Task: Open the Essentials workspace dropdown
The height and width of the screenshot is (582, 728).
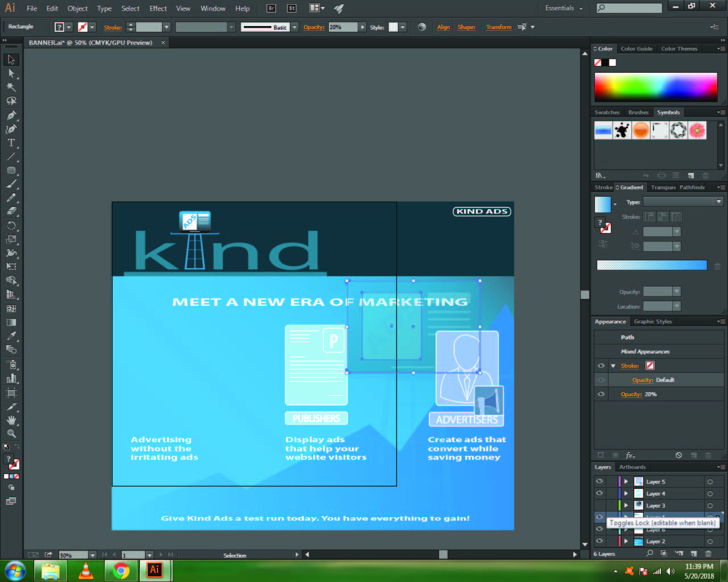Action: (x=564, y=8)
